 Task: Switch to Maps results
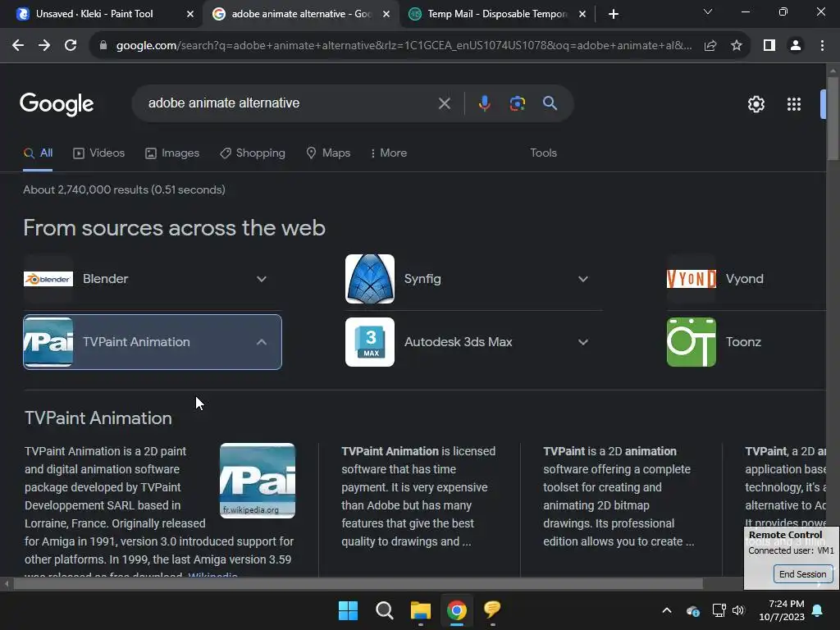328,153
